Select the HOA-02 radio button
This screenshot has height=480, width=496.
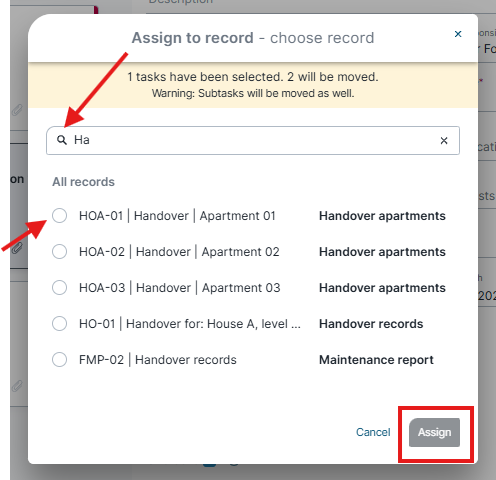pyautogui.click(x=59, y=251)
